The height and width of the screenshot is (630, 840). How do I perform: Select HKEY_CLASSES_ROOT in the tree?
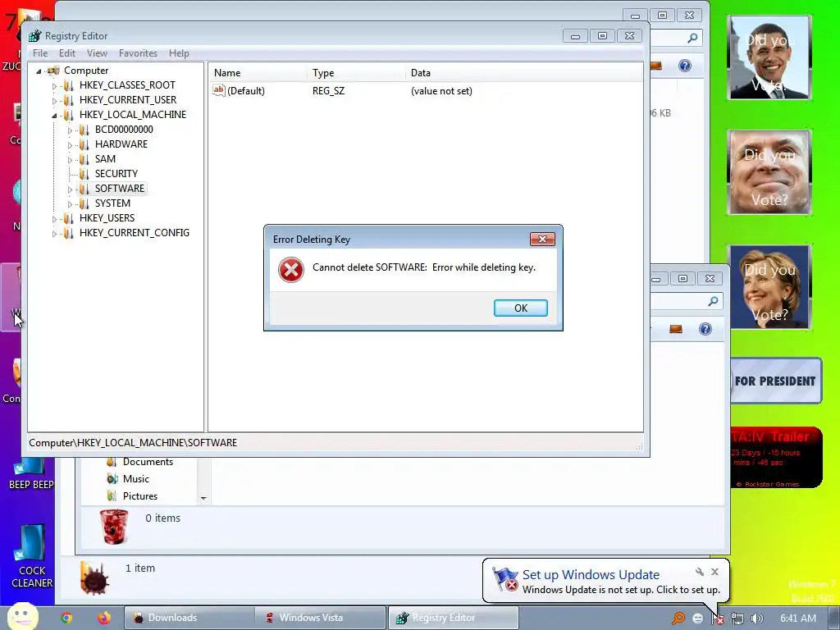coord(127,85)
